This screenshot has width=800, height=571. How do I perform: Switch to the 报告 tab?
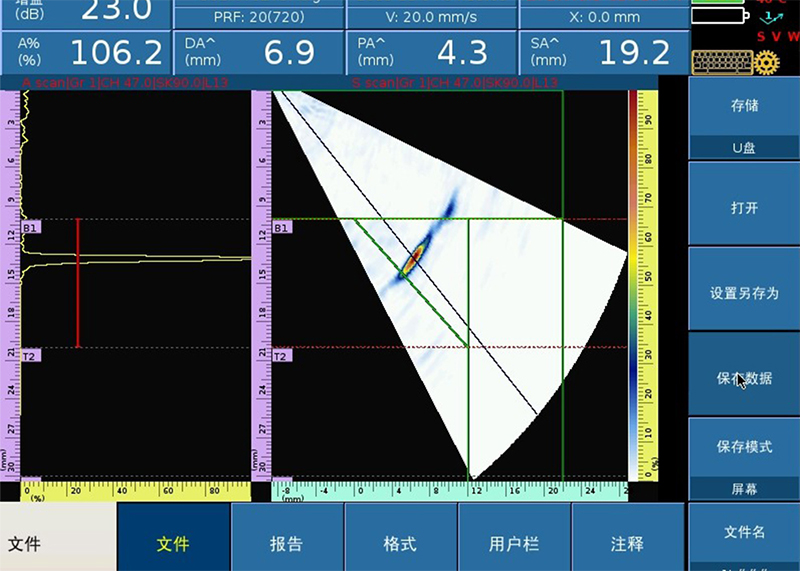pyautogui.click(x=287, y=537)
